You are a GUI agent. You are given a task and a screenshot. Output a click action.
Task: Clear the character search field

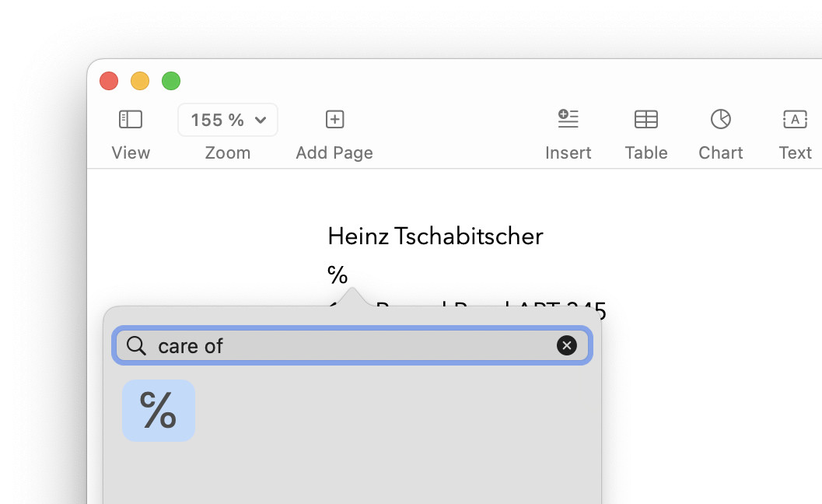567,345
